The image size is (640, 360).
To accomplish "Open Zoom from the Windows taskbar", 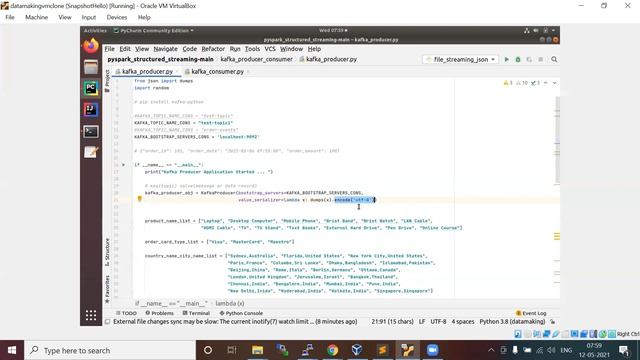I will [432, 350].
